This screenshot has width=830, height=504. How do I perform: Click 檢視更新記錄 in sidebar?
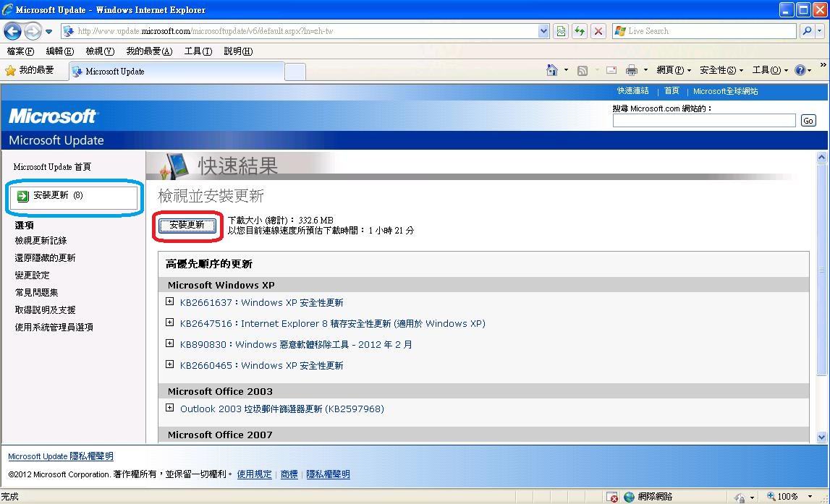pyautogui.click(x=41, y=241)
